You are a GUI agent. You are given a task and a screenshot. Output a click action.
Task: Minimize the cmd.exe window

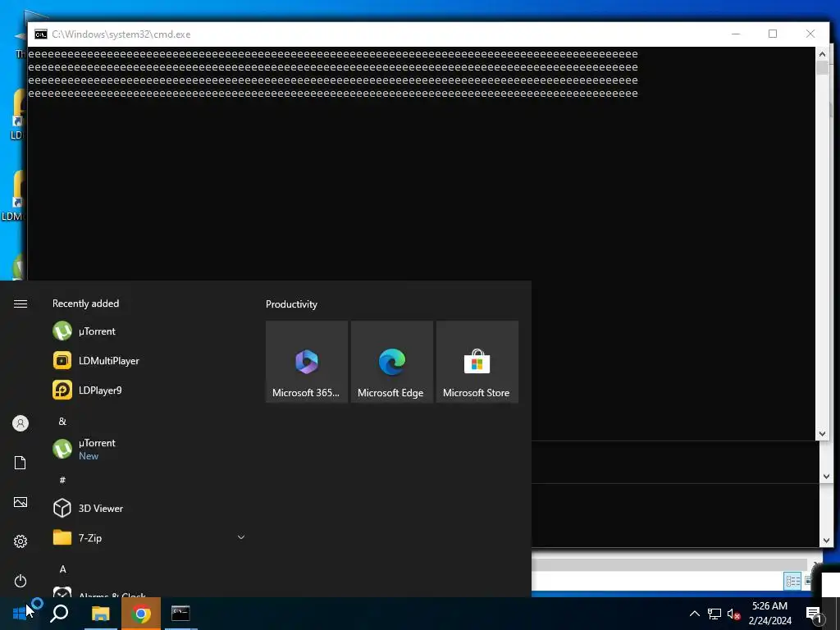(x=736, y=34)
